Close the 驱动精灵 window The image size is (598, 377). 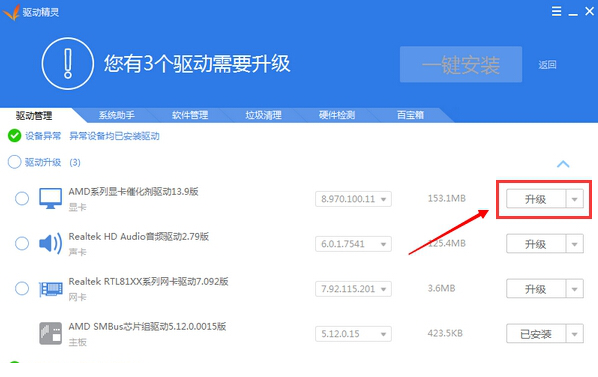tap(589, 11)
